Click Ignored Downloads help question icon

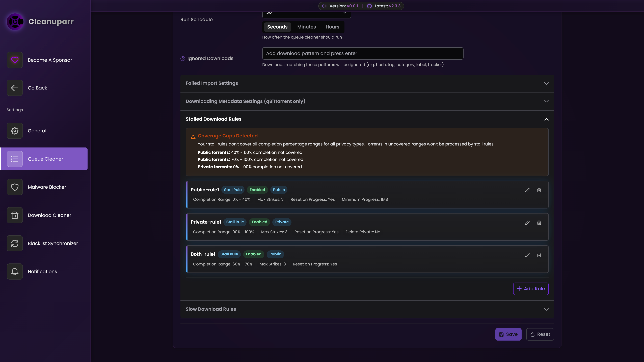(183, 58)
